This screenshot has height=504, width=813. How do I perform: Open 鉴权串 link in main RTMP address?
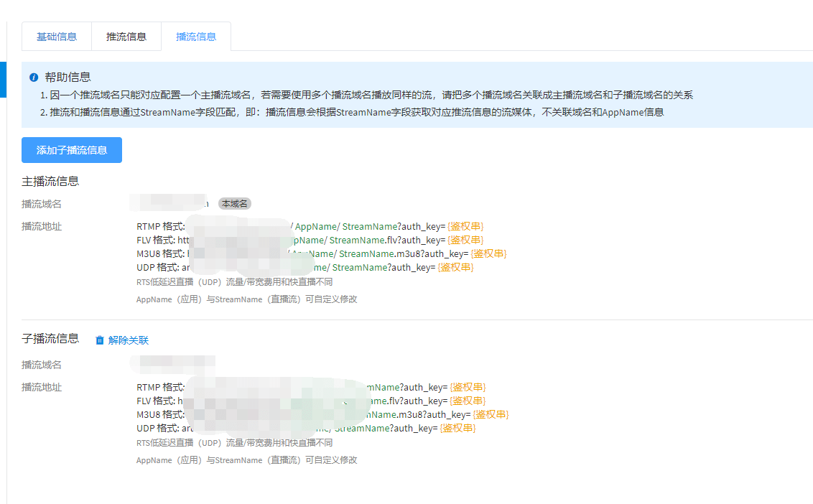coord(466,226)
